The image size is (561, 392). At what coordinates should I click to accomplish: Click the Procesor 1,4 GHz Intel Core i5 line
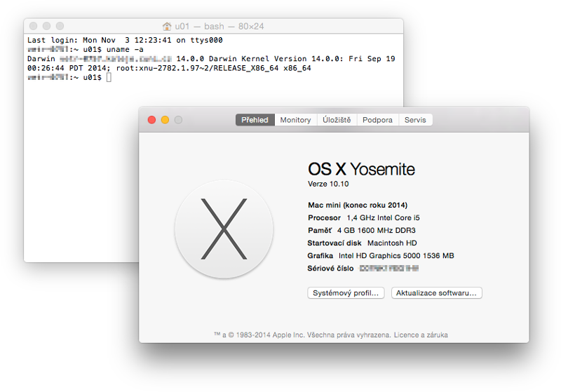[x=364, y=218]
